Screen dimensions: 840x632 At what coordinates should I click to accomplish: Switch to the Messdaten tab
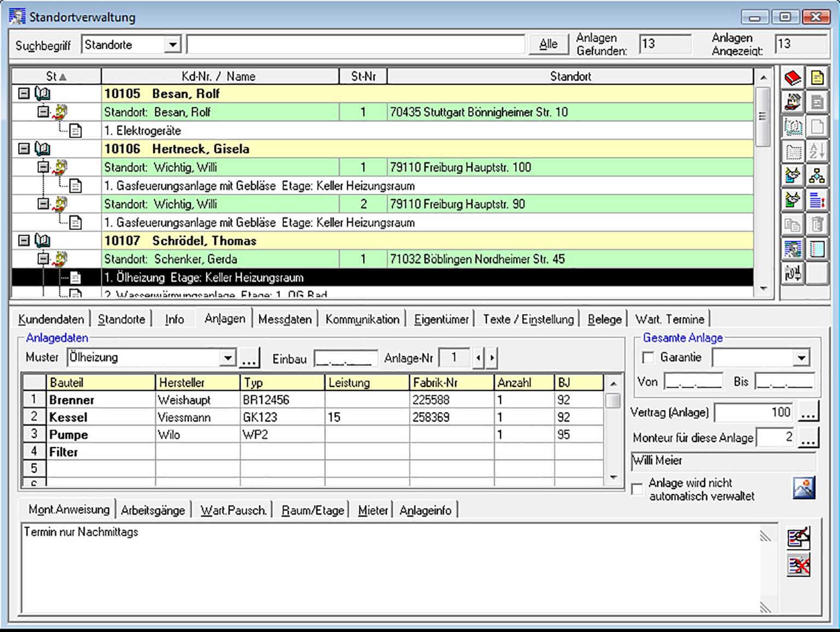[284, 319]
